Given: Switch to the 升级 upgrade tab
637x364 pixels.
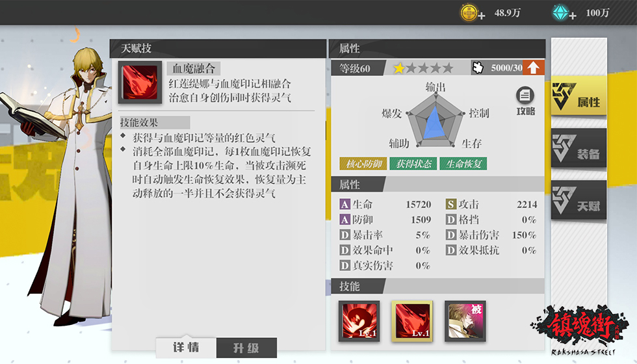Looking at the screenshot, I should point(246,348).
